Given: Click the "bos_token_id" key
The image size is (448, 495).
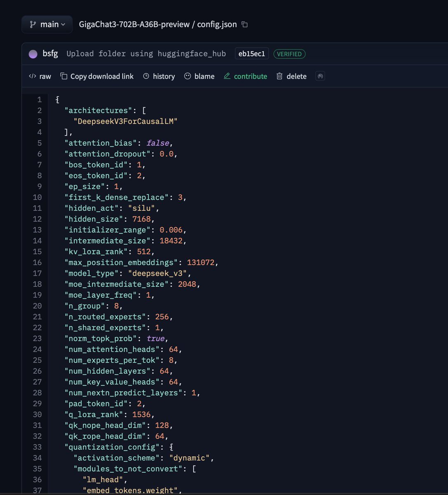Looking at the screenshot, I should pyautogui.click(x=96, y=165).
